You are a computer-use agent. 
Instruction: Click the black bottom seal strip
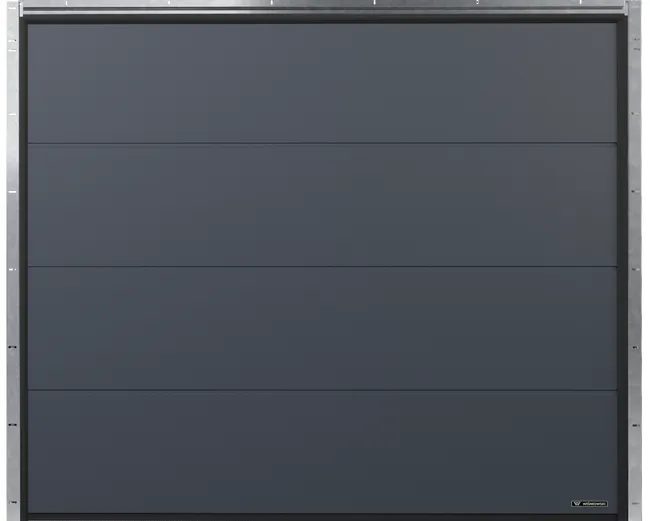322,517
